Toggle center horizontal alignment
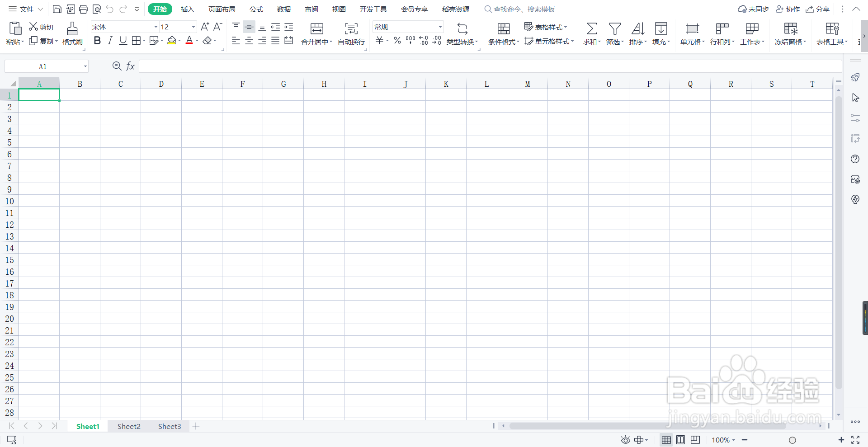This screenshot has width=868, height=447. (x=249, y=41)
